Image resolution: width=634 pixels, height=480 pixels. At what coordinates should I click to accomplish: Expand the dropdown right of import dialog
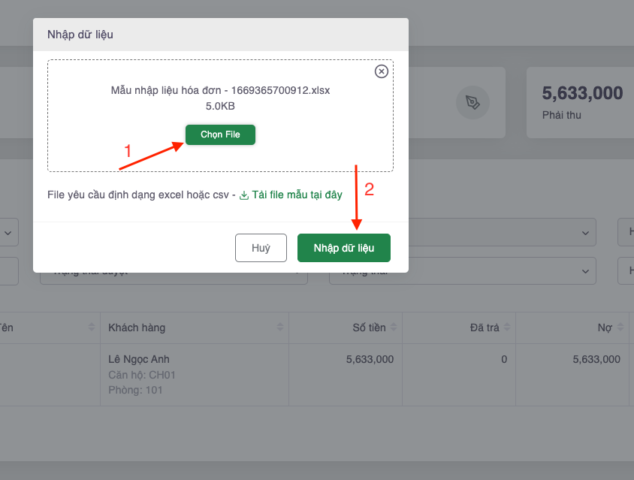point(585,233)
